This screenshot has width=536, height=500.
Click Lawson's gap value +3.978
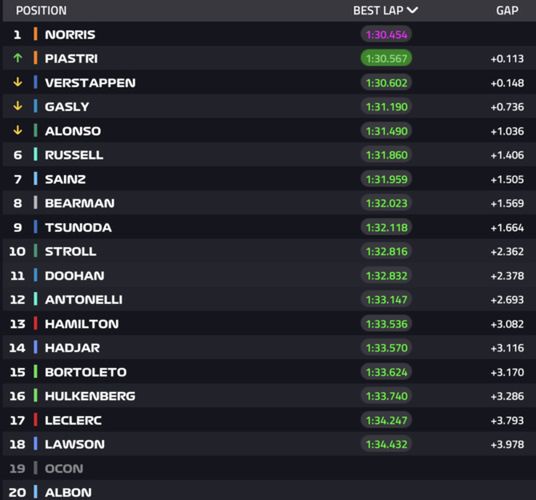point(507,444)
